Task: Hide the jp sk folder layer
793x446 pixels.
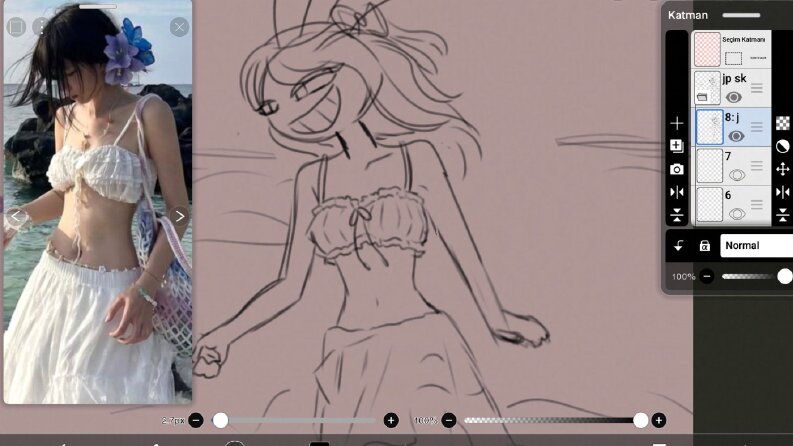Action: click(734, 97)
